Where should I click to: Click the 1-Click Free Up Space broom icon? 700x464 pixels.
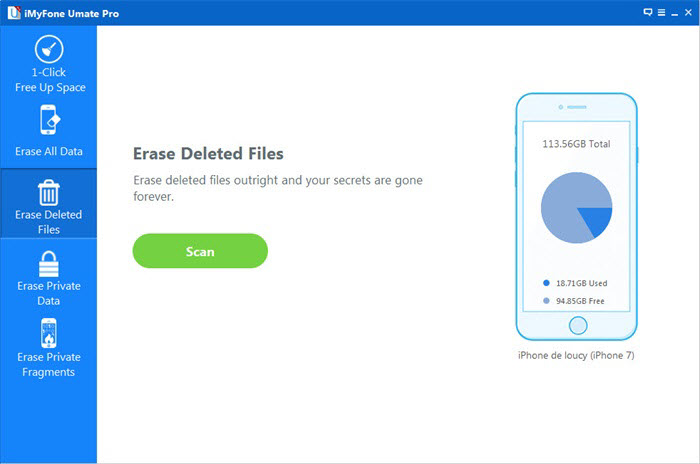[48, 49]
